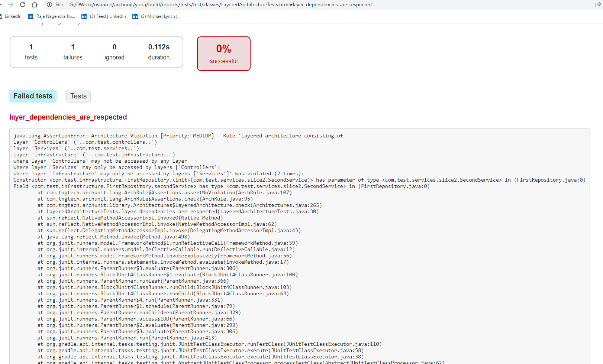Open the LinkedIn bookmark
The image size is (603, 364).
point(11,16)
